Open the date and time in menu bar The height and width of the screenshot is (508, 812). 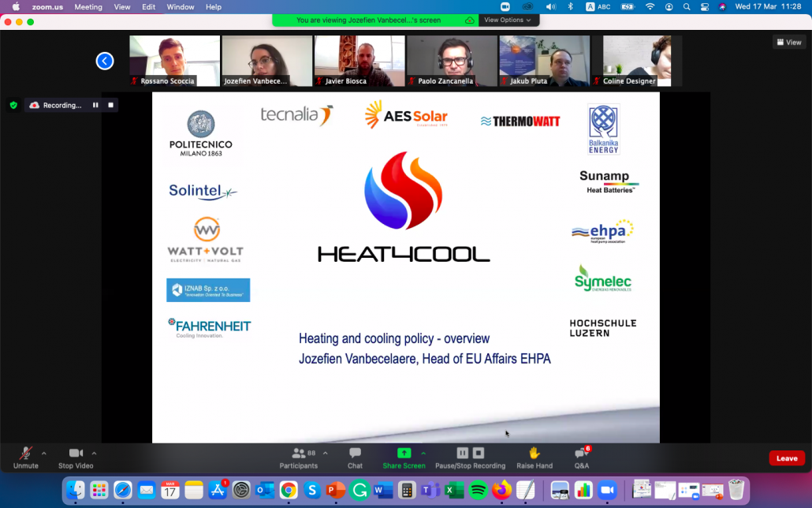click(768, 7)
